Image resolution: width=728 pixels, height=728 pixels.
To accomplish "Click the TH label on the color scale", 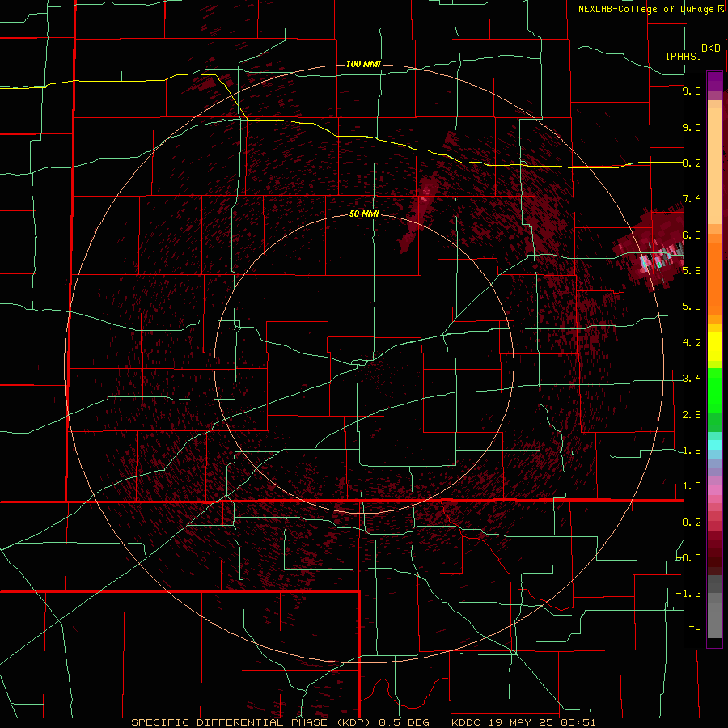I will [x=695, y=630].
